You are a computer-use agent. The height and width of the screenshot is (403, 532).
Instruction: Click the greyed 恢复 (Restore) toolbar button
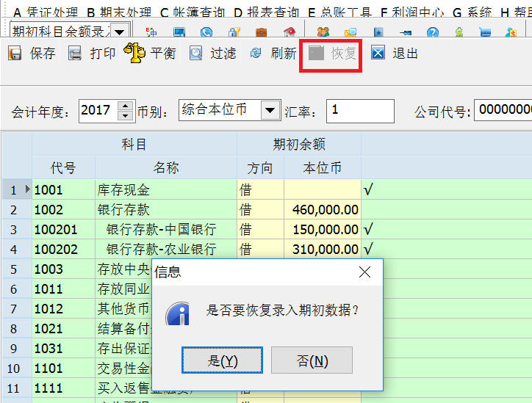332,54
